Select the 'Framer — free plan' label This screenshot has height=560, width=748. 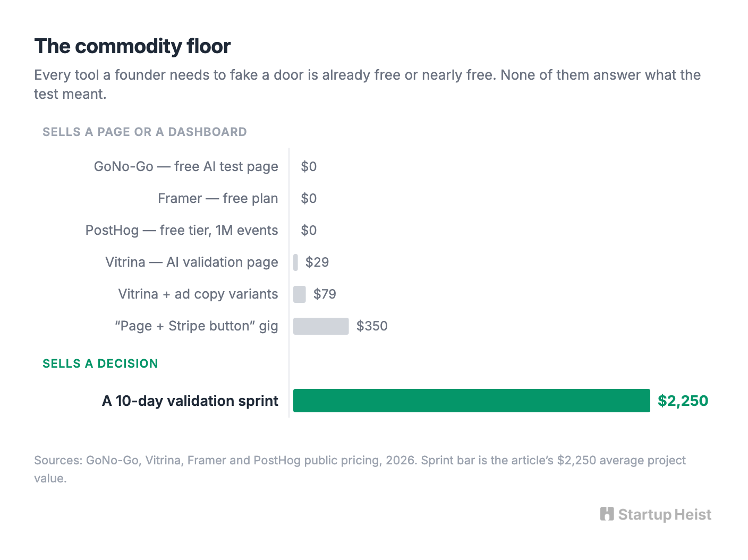[x=218, y=199]
